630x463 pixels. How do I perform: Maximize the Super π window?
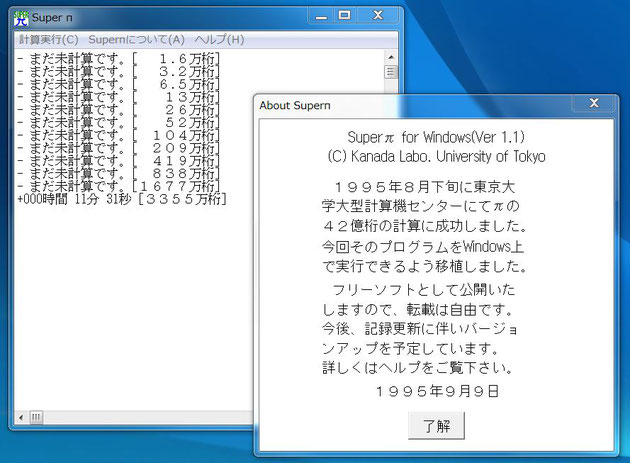tap(345, 16)
